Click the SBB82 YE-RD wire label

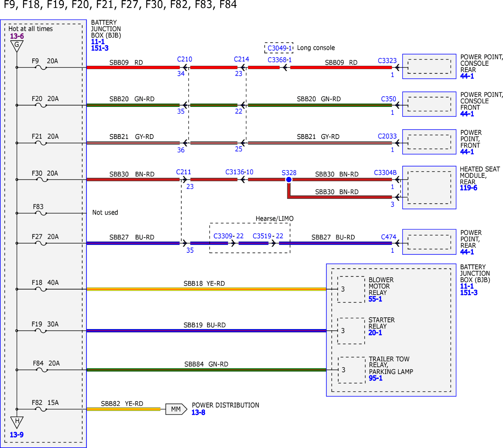[122, 404]
